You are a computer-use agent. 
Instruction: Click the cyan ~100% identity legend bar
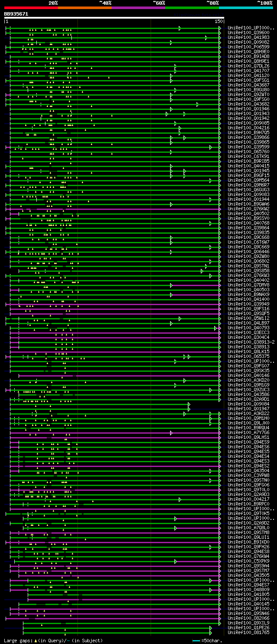246,8
